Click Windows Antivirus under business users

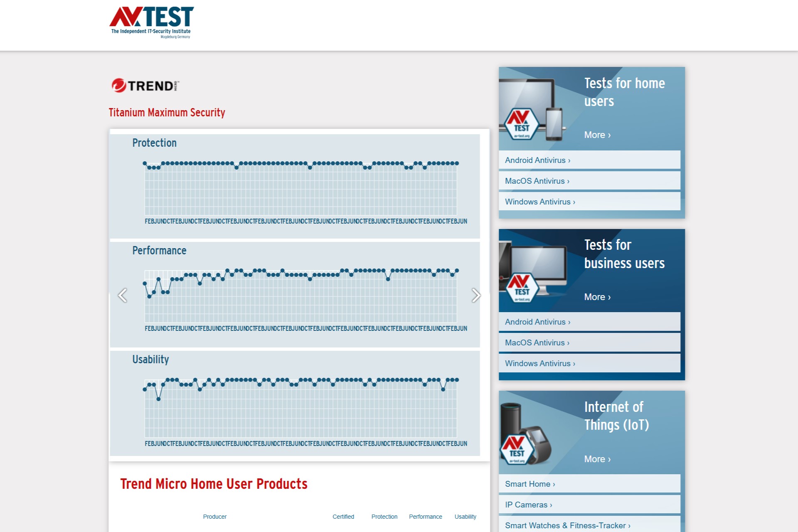coord(540,363)
